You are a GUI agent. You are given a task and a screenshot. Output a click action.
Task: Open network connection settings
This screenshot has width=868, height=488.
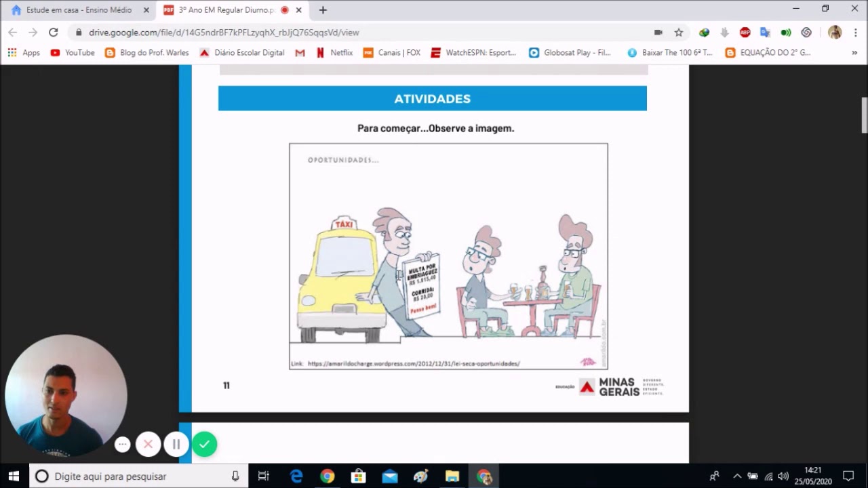768,476
